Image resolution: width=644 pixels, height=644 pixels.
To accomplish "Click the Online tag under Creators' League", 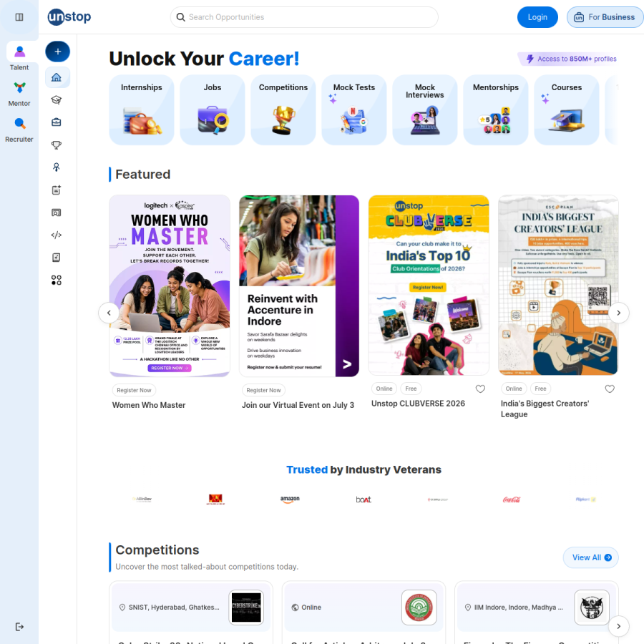I will pyautogui.click(x=514, y=389).
